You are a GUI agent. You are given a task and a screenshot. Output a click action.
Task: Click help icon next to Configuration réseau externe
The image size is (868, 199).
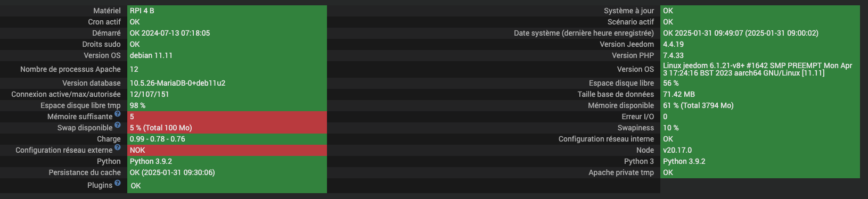point(118,147)
